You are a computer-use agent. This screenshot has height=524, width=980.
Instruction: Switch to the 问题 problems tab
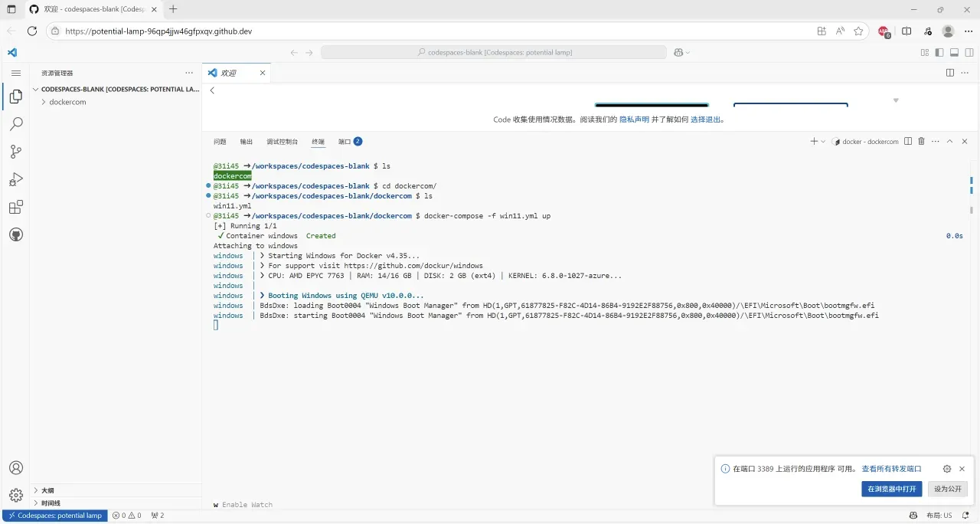(220, 142)
